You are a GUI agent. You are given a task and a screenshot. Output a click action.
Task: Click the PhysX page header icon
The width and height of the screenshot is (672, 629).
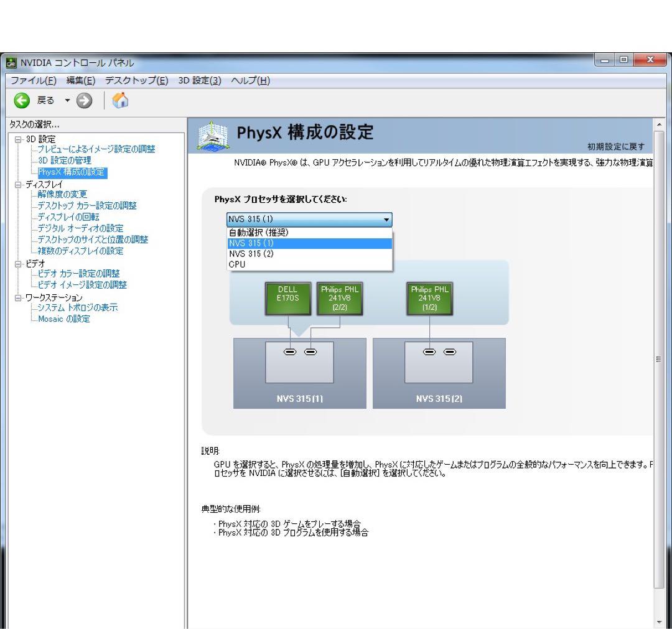(213, 136)
